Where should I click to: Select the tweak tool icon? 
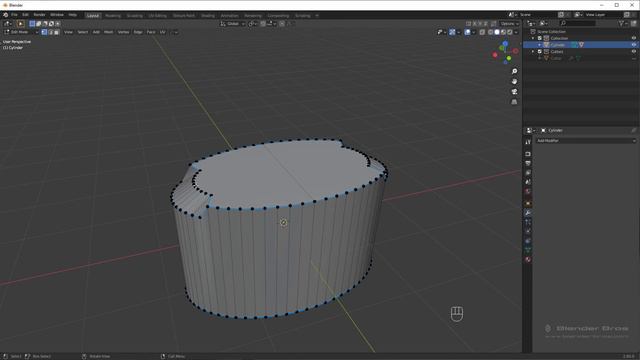coord(20,24)
